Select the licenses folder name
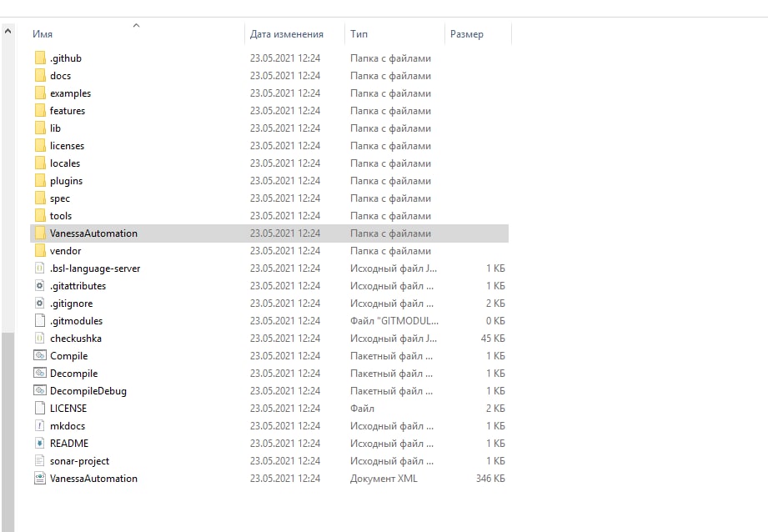Viewport: 768px width, 532px height. click(67, 146)
